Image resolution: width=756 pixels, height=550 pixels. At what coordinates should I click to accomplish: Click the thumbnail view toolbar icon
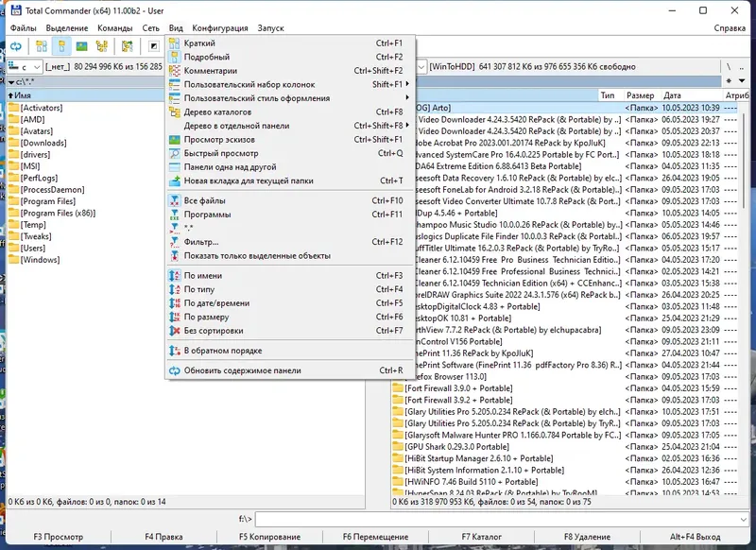coord(81,46)
